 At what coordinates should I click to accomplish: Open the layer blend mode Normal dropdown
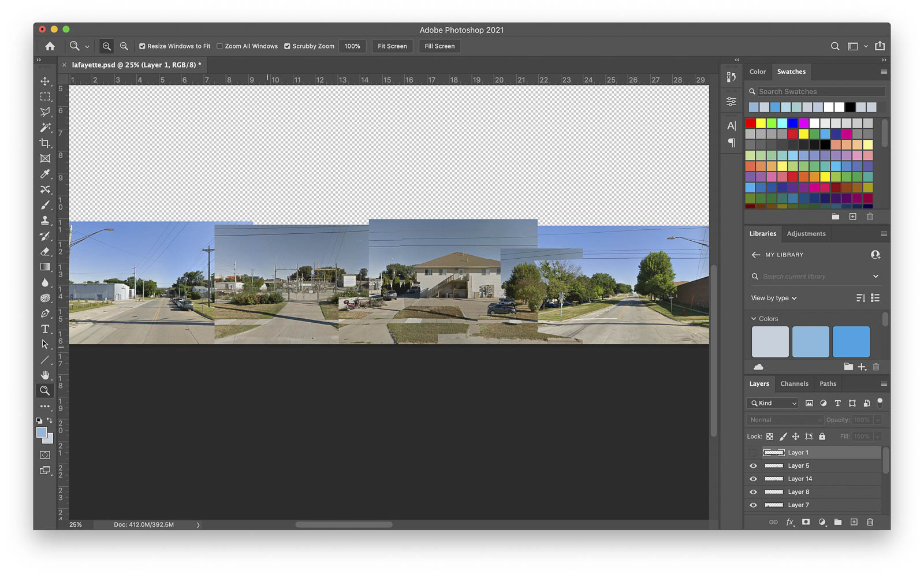point(785,420)
